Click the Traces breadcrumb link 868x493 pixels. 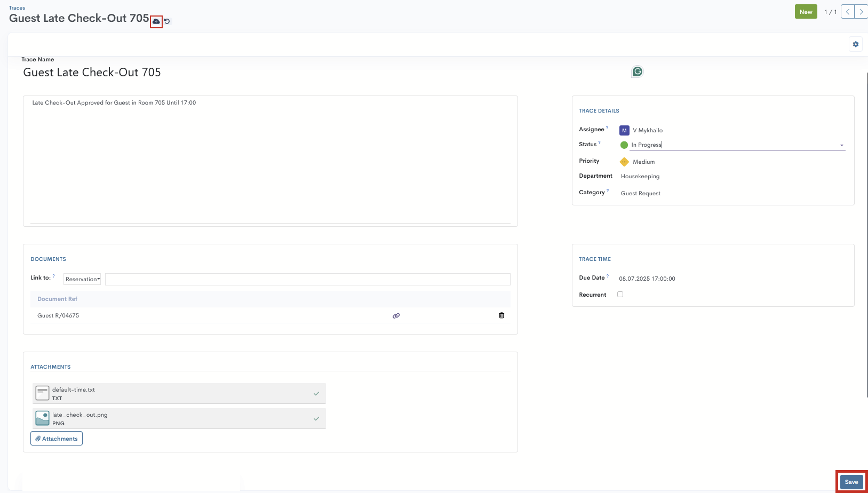tap(17, 8)
